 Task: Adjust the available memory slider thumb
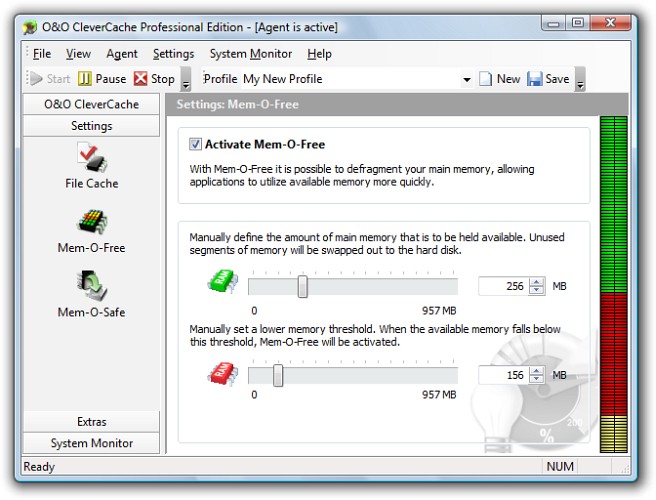point(302,287)
